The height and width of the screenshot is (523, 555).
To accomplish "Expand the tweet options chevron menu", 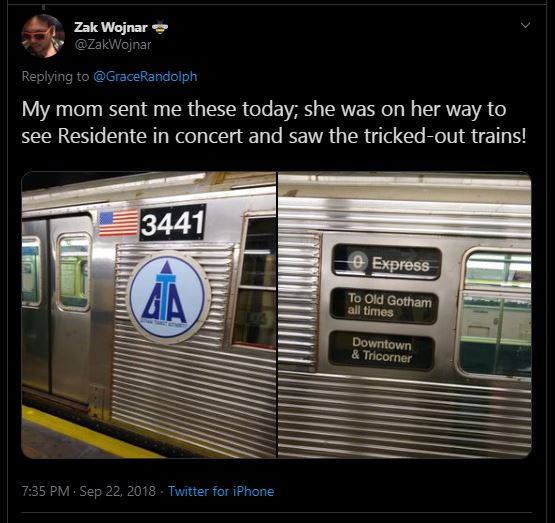I will [526, 25].
